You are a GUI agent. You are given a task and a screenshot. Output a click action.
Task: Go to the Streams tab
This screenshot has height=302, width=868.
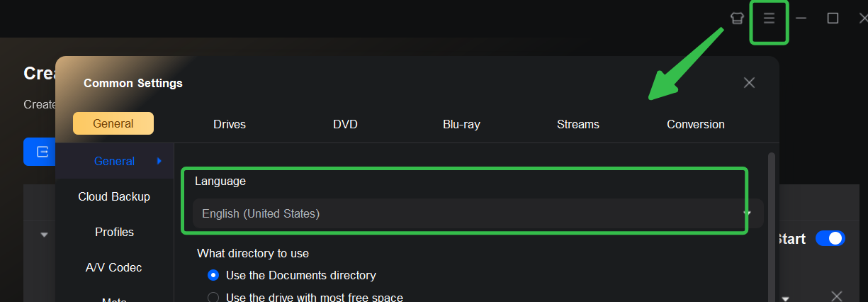point(578,124)
